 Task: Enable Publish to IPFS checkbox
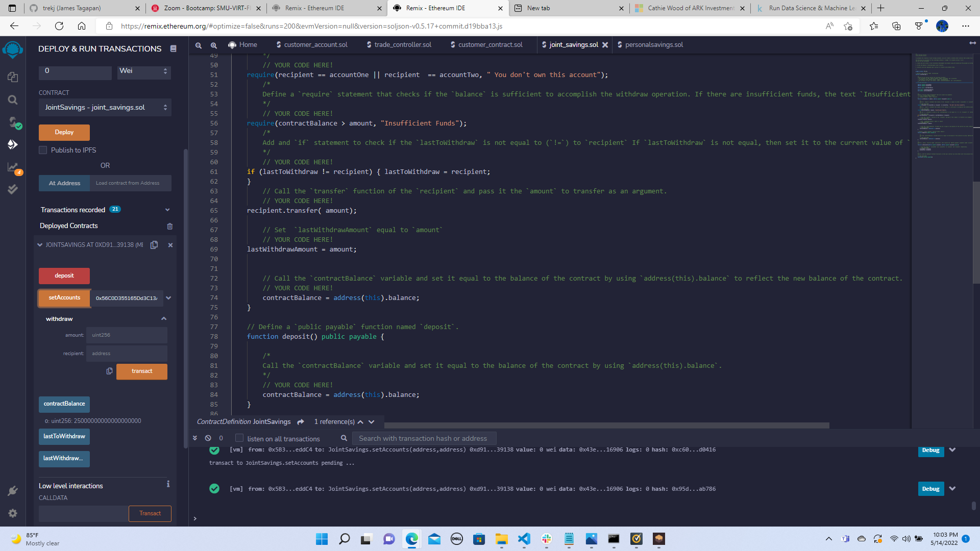tap(43, 150)
